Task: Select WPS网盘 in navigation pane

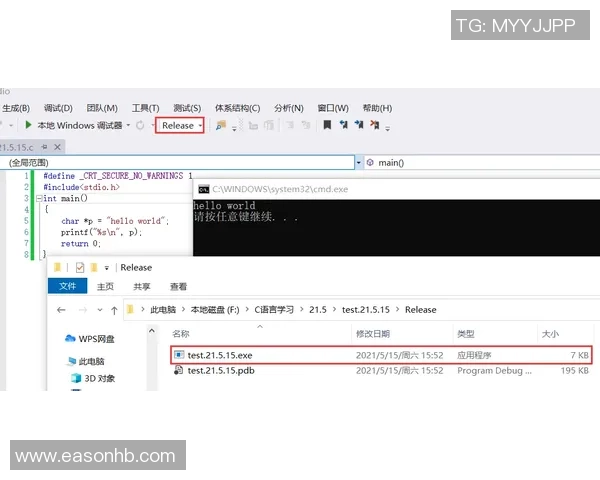Action: (90, 339)
